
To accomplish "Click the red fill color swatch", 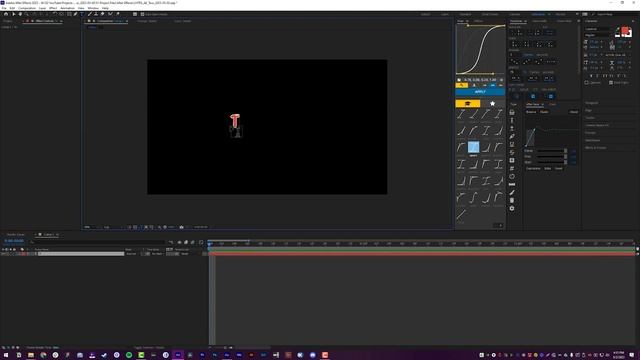I will click(x=624, y=31).
